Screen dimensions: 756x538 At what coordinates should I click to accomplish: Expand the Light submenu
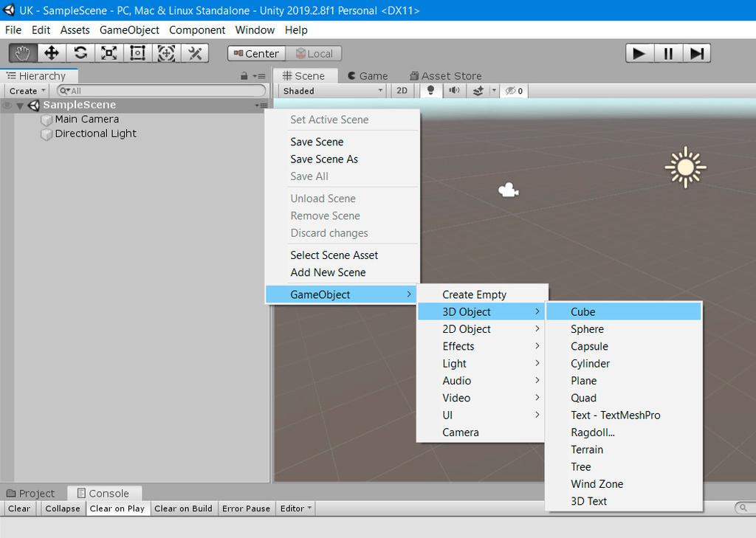point(482,364)
